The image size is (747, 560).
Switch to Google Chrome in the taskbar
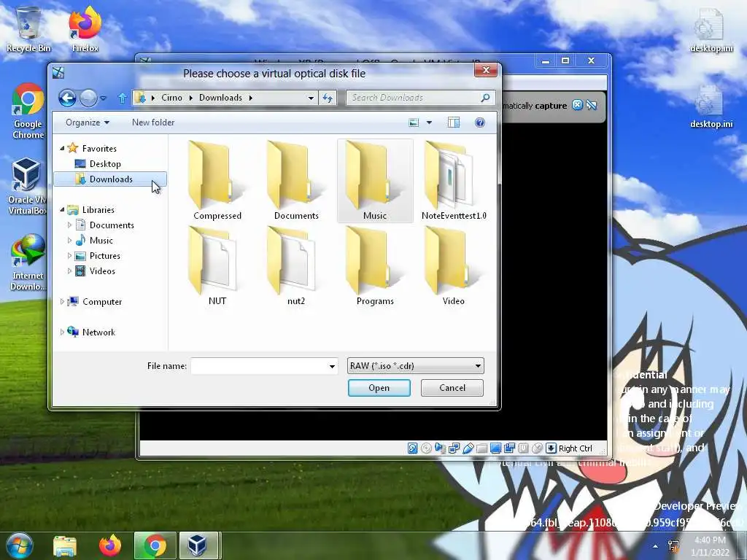click(155, 545)
